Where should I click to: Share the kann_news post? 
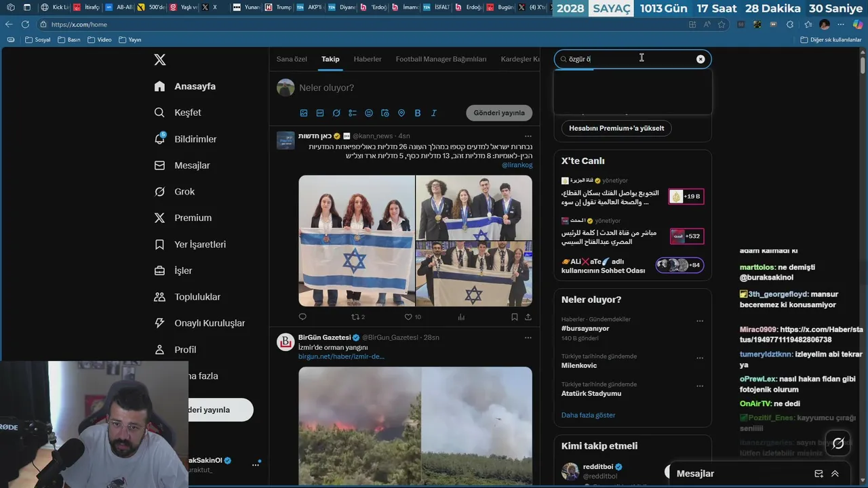pos(528,317)
